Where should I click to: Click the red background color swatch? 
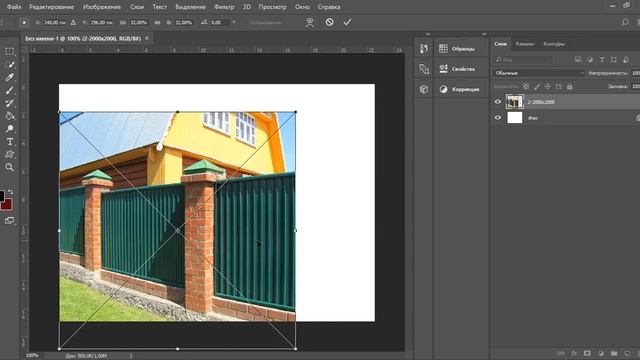coord(8,205)
